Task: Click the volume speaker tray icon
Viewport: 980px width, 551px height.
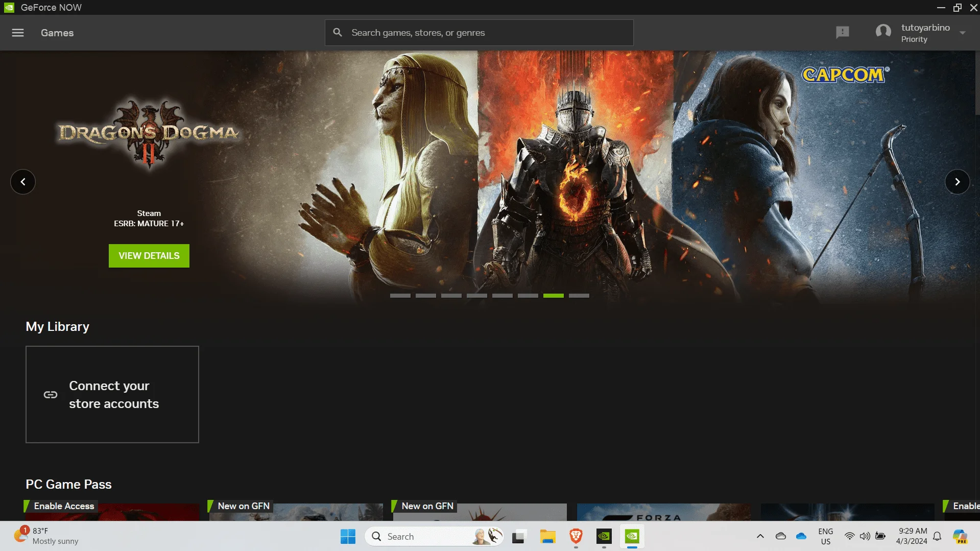Action: pos(865,536)
